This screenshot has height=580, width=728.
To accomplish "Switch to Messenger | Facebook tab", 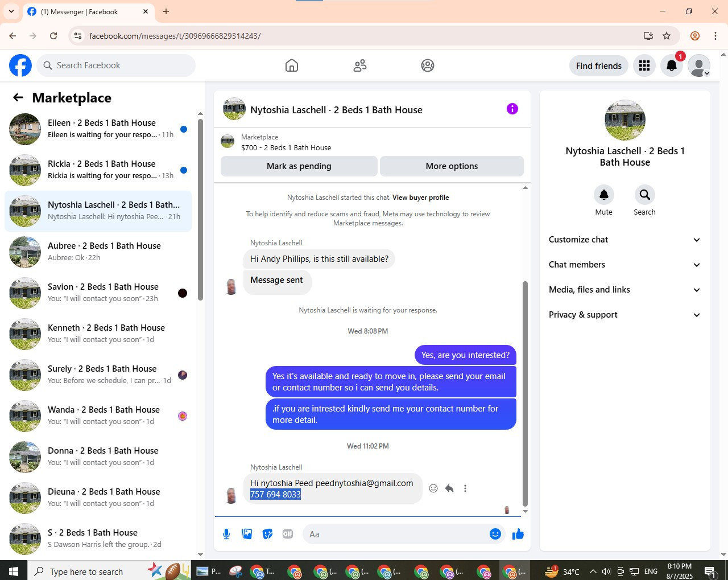I will coord(89,11).
